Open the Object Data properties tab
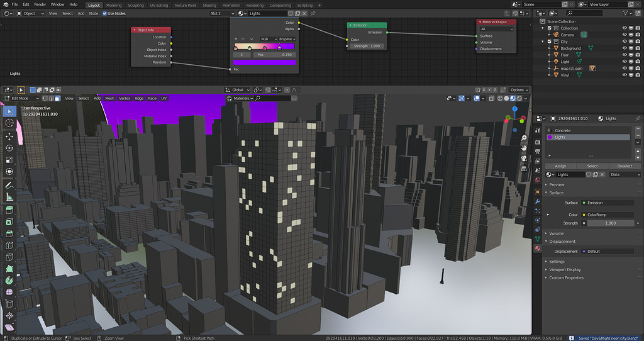This screenshot has height=341, width=644. (538, 239)
